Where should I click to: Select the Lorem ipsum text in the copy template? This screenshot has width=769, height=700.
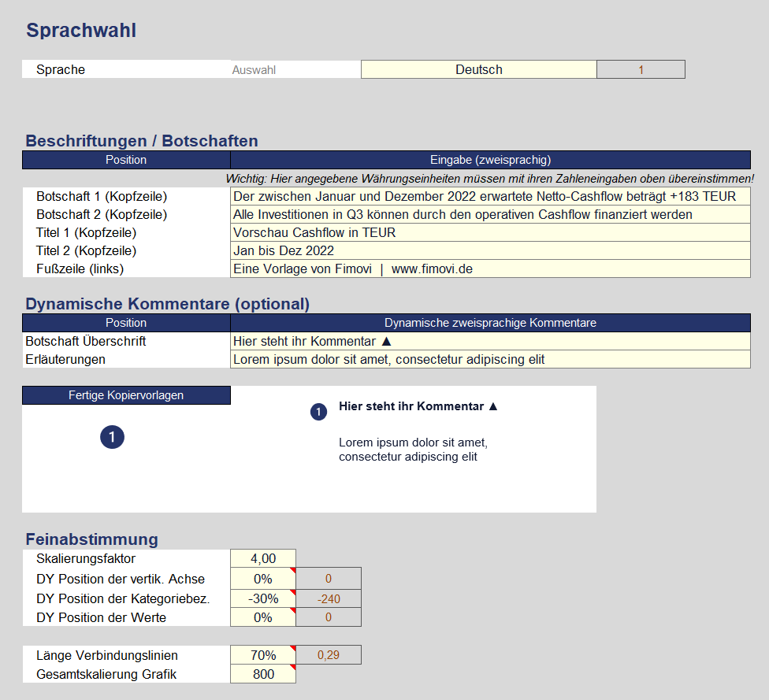[x=413, y=450]
